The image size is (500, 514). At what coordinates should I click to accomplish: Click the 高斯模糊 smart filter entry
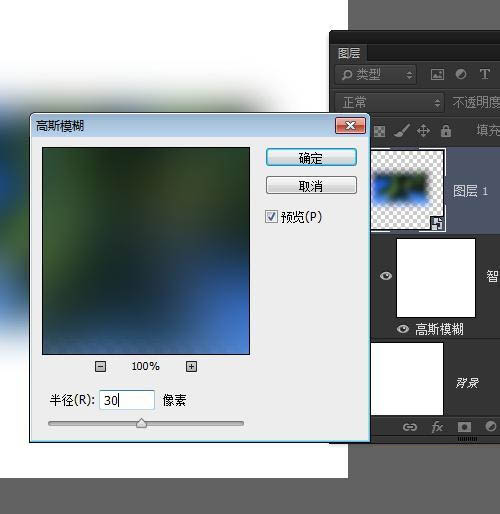click(x=439, y=329)
